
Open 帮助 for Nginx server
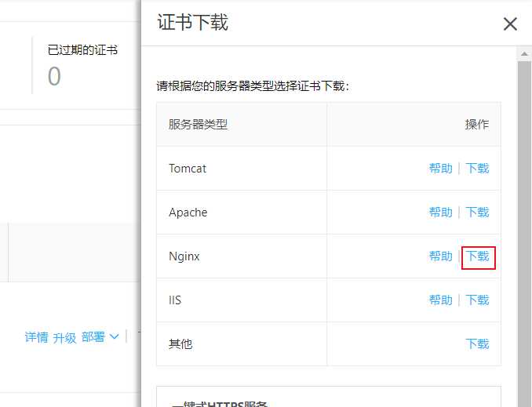pos(440,256)
